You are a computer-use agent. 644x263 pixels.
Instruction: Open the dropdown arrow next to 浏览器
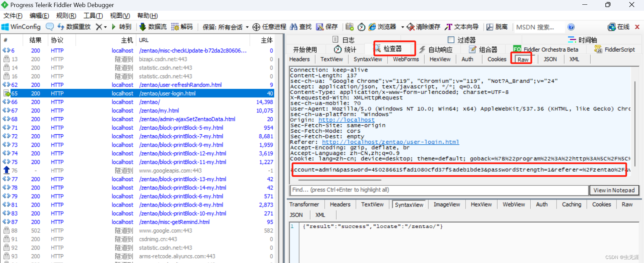click(402, 27)
